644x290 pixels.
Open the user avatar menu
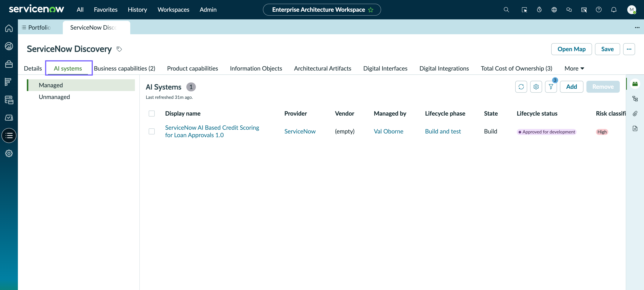632,10
